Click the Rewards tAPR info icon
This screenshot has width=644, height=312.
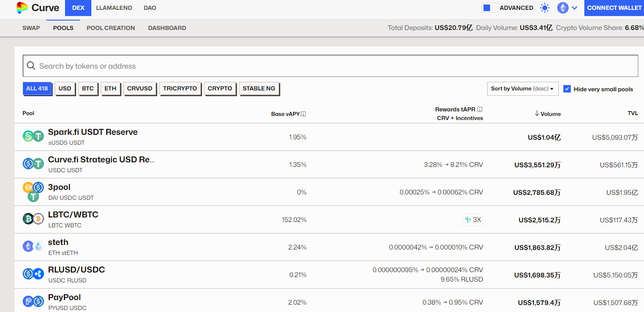[480, 109]
